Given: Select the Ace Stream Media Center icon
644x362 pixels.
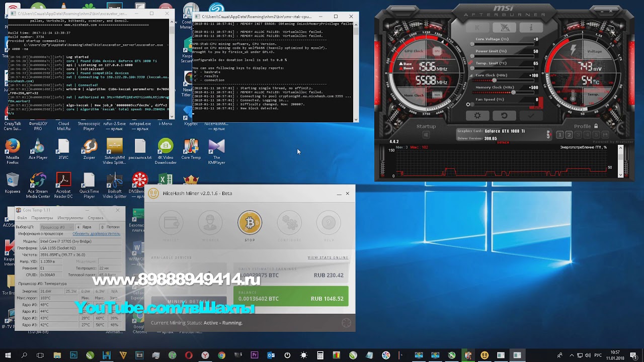Looking at the screenshot, I should coord(38,186).
